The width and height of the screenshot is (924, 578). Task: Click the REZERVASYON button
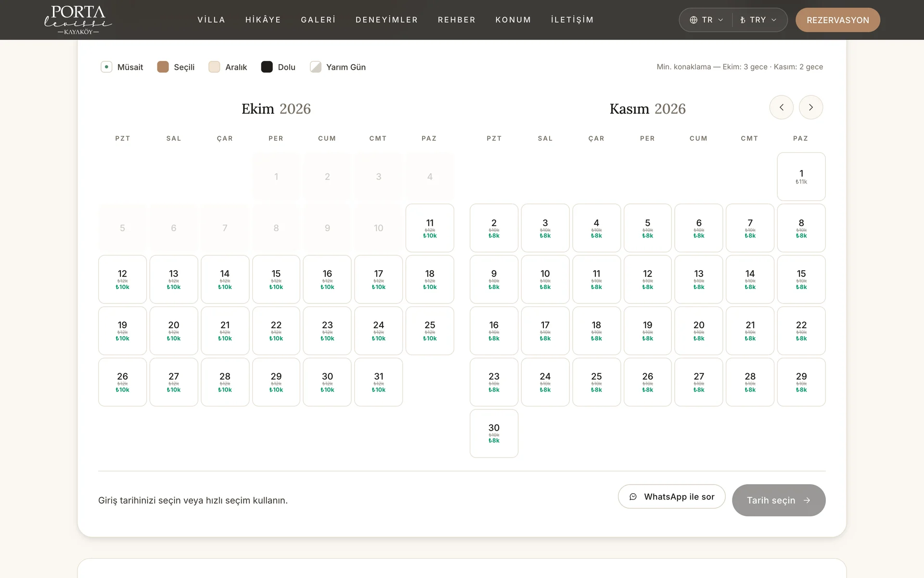click(x=838, y=20)
